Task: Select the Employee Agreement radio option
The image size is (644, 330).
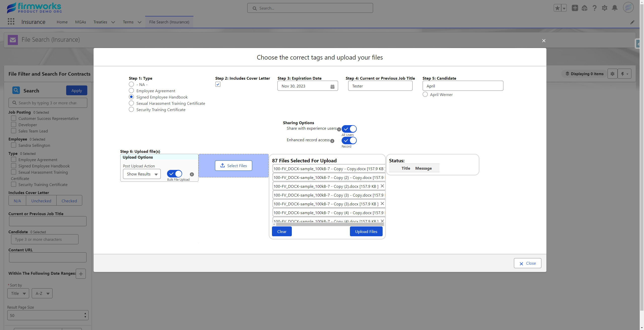Action: (131, 90)
